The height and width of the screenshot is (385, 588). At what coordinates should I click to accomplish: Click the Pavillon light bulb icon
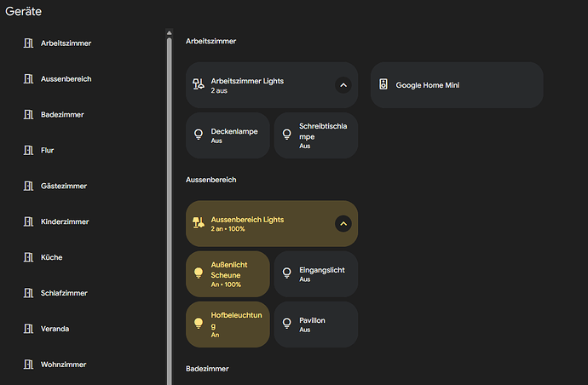[287, 324]
